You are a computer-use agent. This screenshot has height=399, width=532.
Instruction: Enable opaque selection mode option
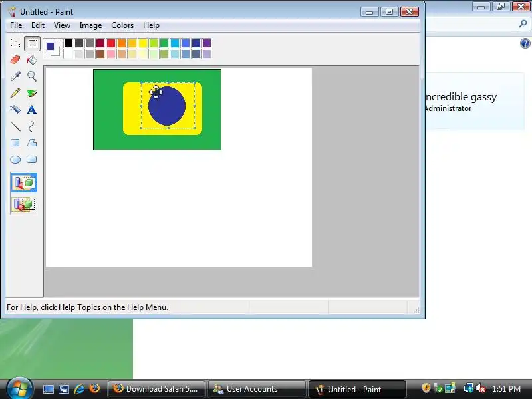tap(24, 182)
